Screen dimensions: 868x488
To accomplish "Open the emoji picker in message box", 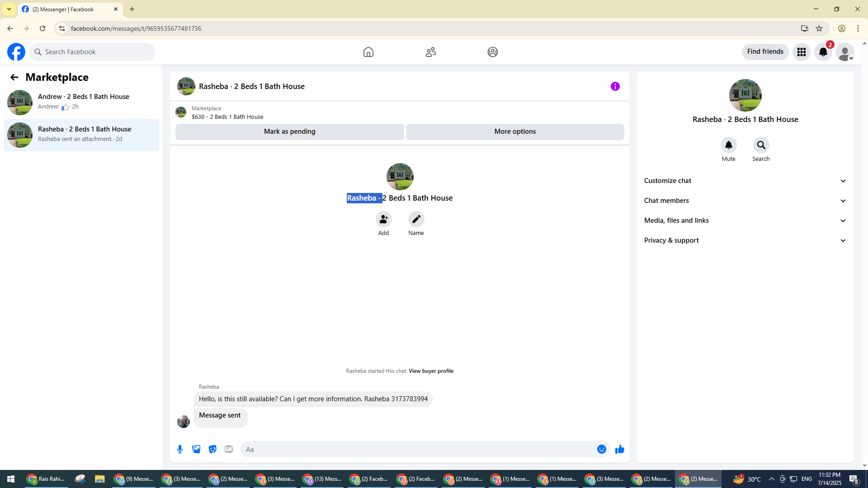I will coord(601,449).
